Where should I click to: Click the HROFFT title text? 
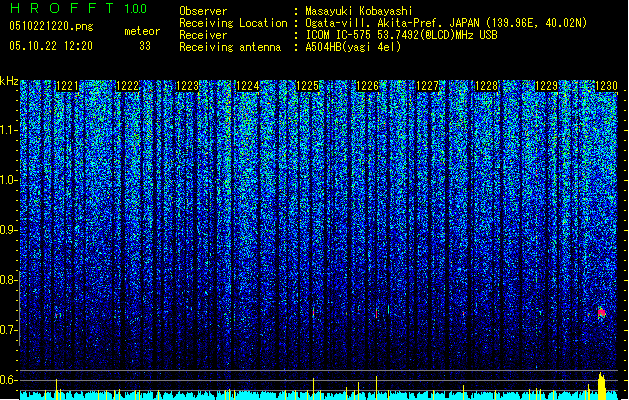(x=62, y=8)
